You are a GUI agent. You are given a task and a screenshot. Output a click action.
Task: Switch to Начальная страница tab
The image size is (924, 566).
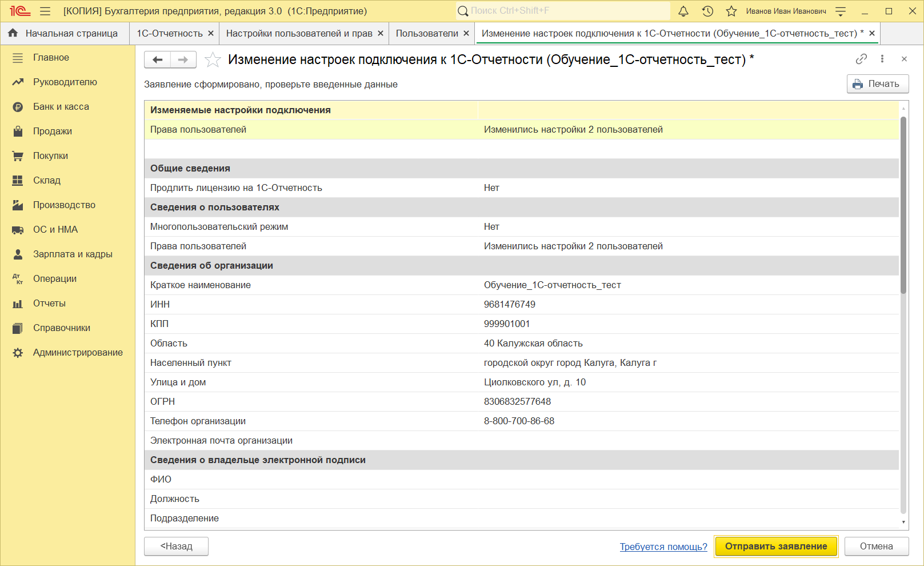click(x=65, y=34)
